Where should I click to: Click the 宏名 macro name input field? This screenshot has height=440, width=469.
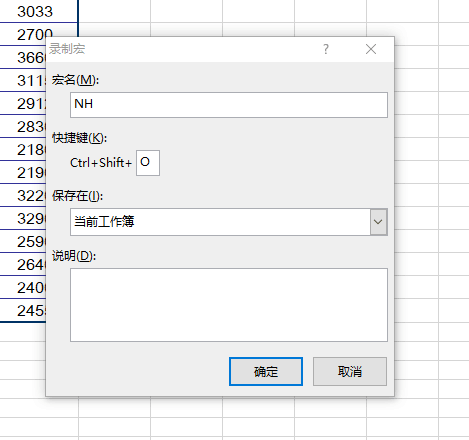229,105
